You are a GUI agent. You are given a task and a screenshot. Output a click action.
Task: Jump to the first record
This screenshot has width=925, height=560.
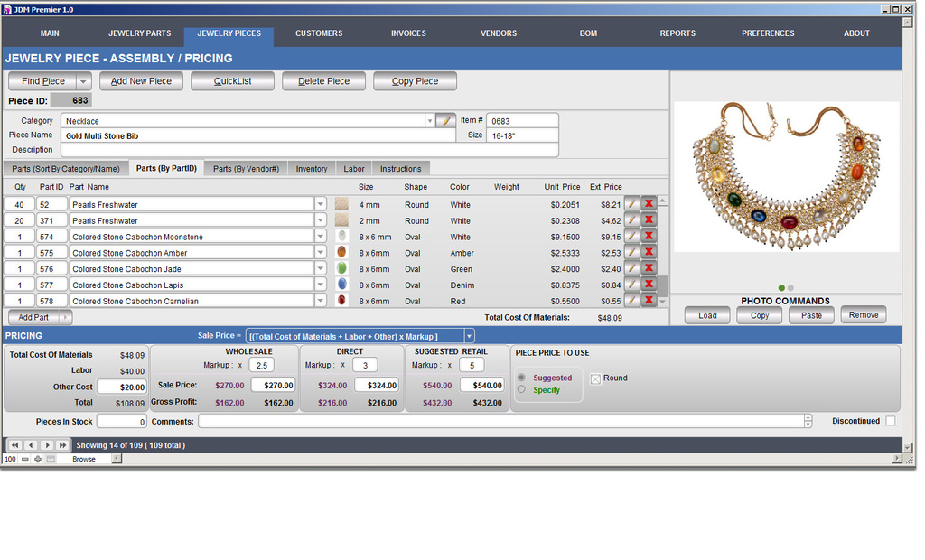pos(15,445)
